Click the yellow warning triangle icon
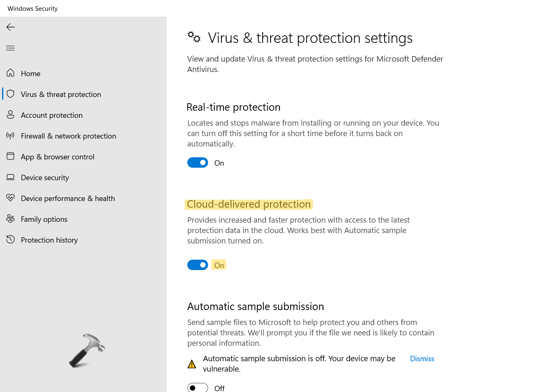The image size is (544, 392). point(192,365)
